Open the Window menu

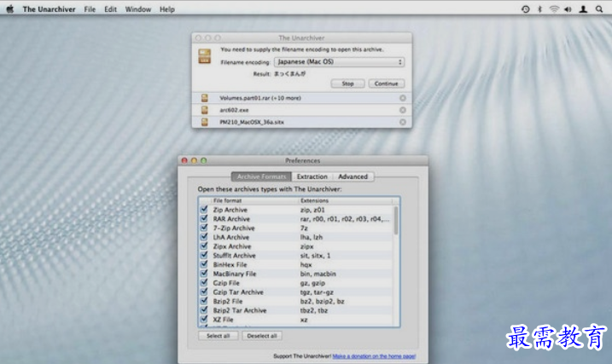point(137,9)
